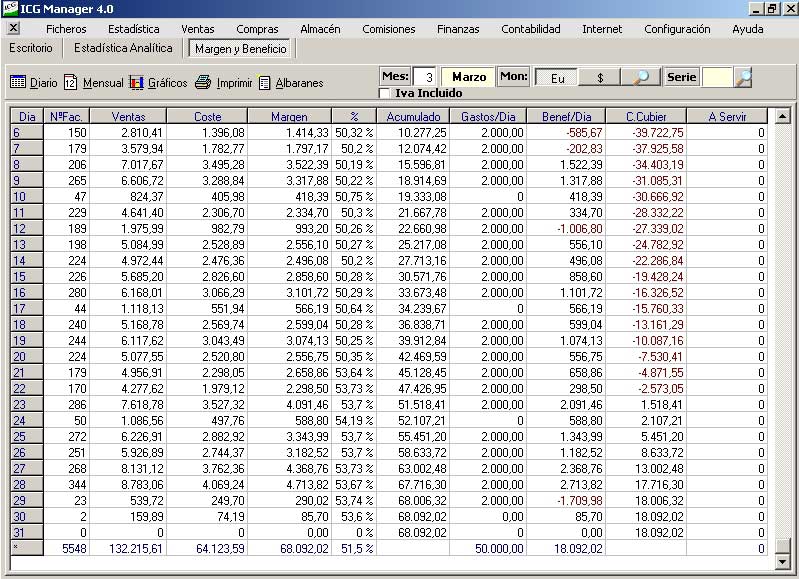
Task: Open the Contabilidad menu
Action: coord(530,29)
